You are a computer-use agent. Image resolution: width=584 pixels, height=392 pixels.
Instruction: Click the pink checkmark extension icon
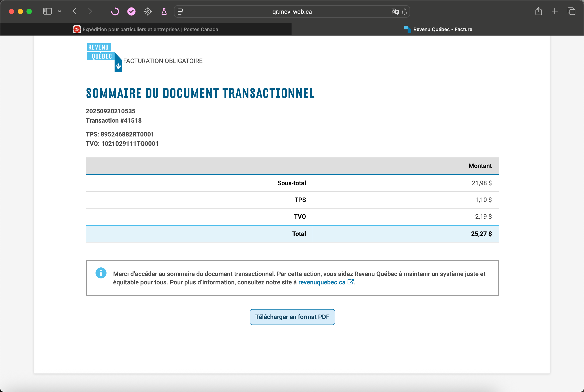[x=131, y=11]
